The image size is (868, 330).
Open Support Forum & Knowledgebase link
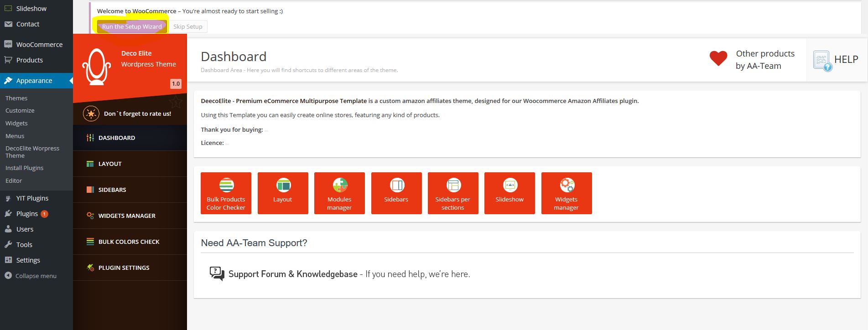tap(293, 274)
